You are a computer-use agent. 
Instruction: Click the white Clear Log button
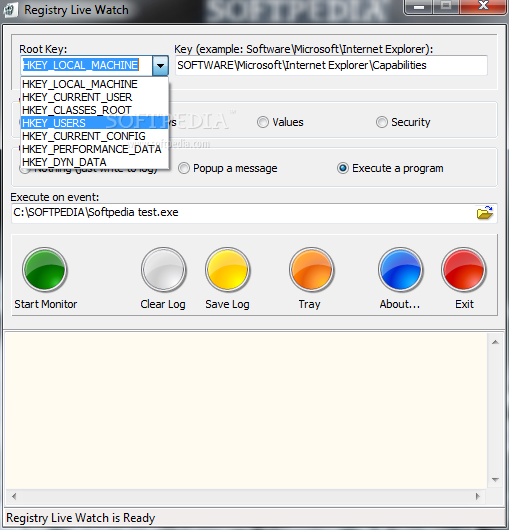(x=164, y=269)
